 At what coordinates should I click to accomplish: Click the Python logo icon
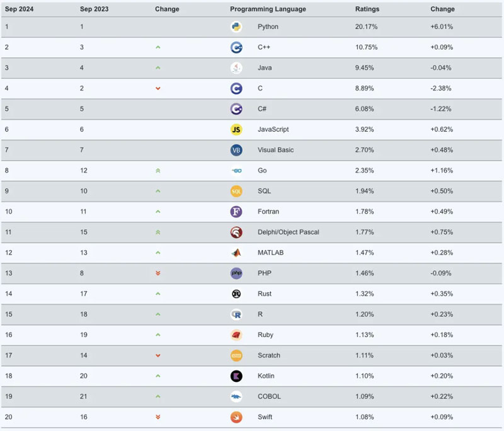(236, 27)
